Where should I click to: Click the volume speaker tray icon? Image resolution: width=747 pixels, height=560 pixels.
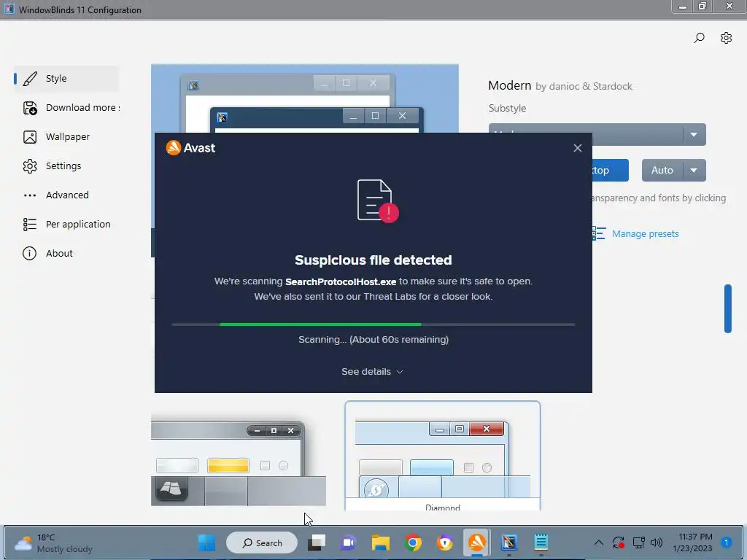[x=657, y=542]
